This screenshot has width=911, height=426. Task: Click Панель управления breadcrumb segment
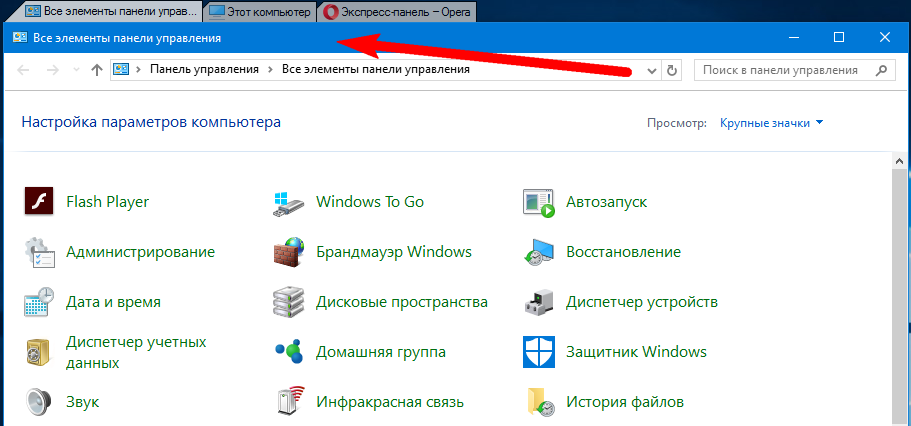click(205, 70)
